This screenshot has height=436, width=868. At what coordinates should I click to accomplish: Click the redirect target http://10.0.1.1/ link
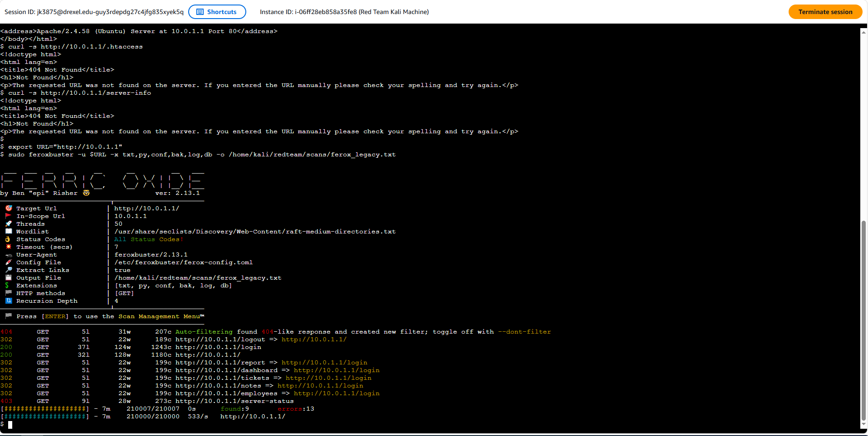[314, 339]
